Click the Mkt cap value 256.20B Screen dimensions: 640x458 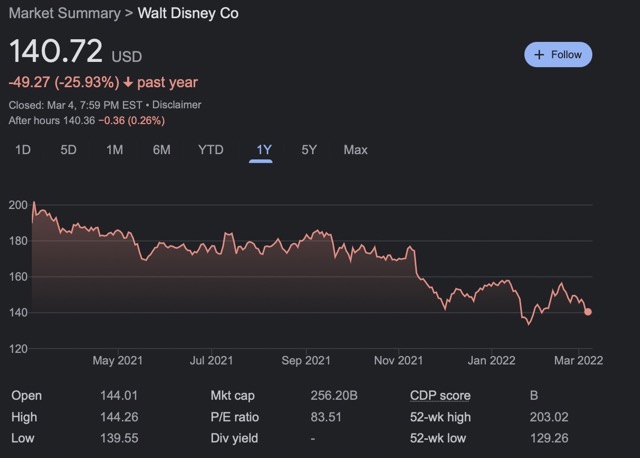[x=334, y=396]
